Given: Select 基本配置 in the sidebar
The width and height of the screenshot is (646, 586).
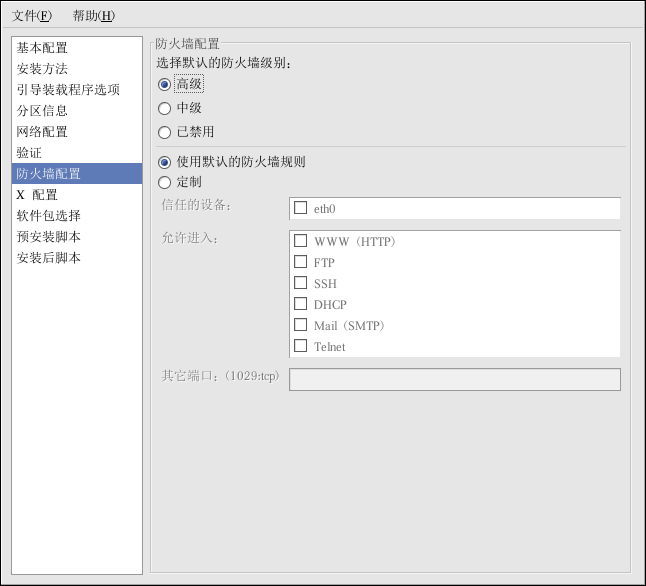Looking at the screenshot, I should coord(42,48).
